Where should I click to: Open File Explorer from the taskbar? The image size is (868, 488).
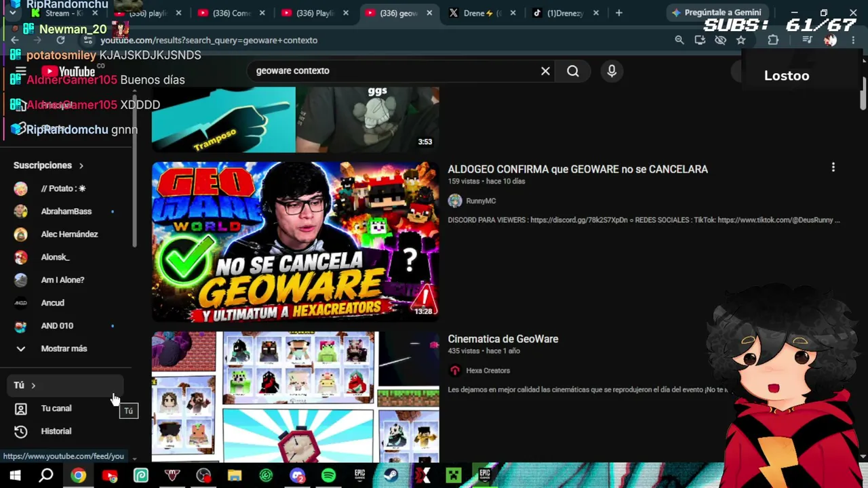pyautogui.click(x=235, y=475)
